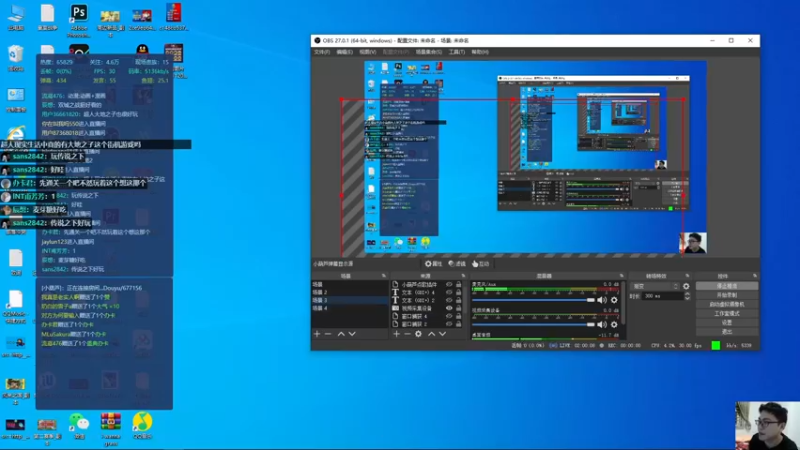Open the 编辑(E) menu in OBS
This screenshot has height=450, width=800.
click(x=344, y=52)
